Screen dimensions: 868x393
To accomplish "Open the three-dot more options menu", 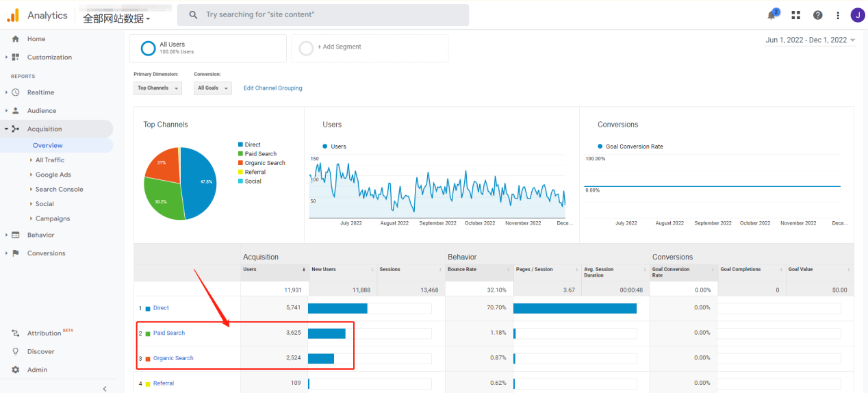I will pyautogui.click(x=838, y=15).
